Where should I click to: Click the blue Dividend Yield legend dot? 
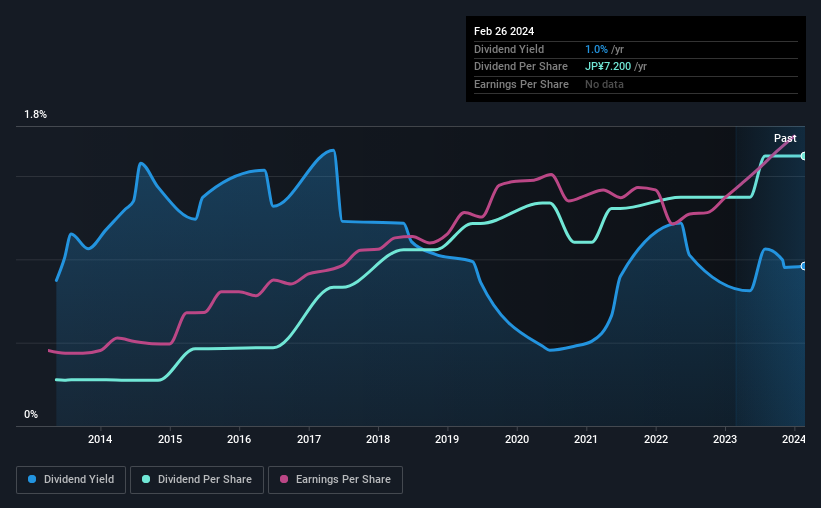click(32, 479)
